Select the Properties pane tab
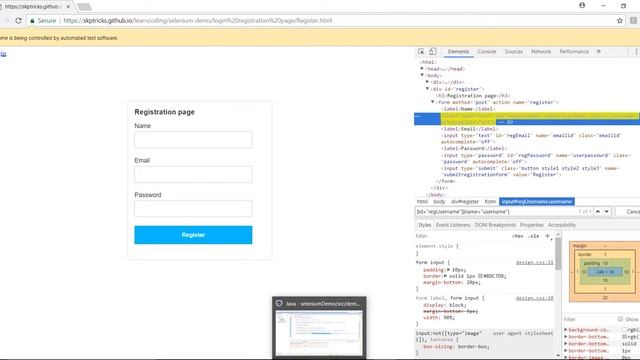 (532, 225)
